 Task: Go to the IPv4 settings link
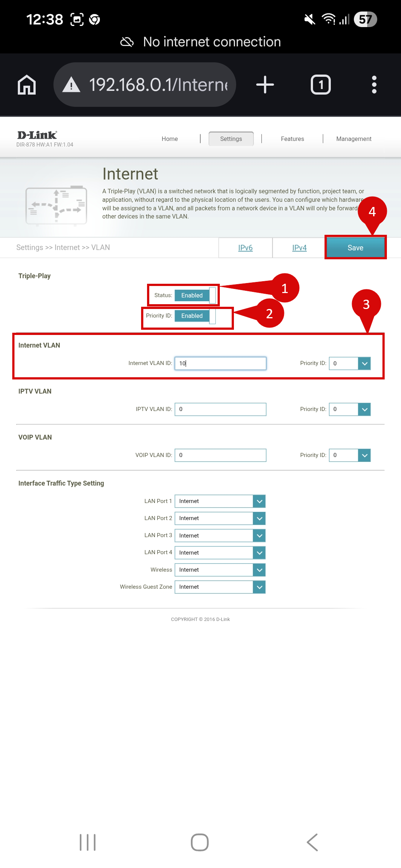(x=299, y=248)
